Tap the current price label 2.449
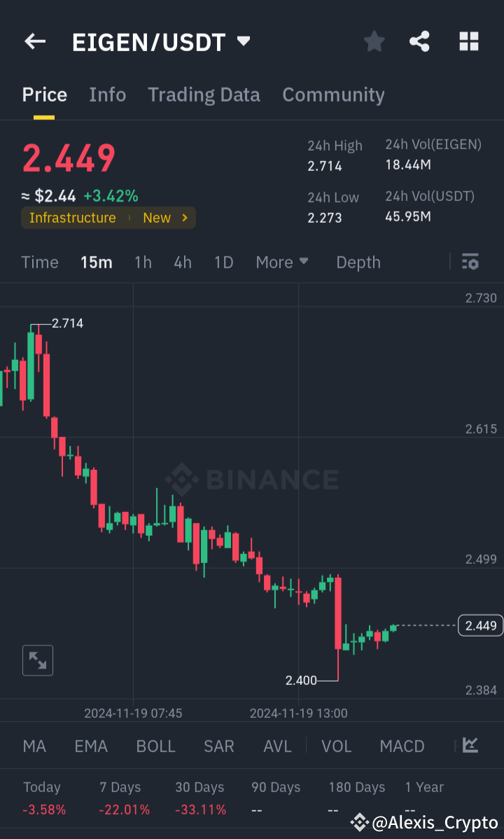Image resolution: width=504 pixels, height=839 pixels. (479, 625)
